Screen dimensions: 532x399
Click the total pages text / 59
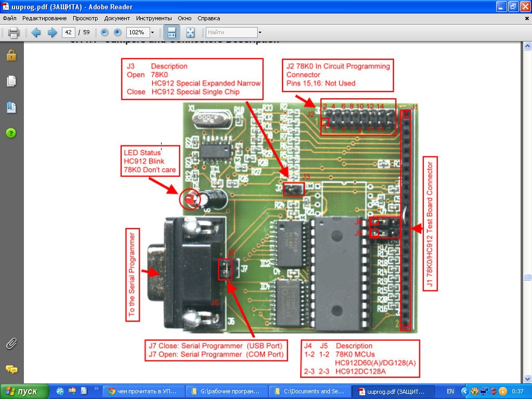[84, 33]
